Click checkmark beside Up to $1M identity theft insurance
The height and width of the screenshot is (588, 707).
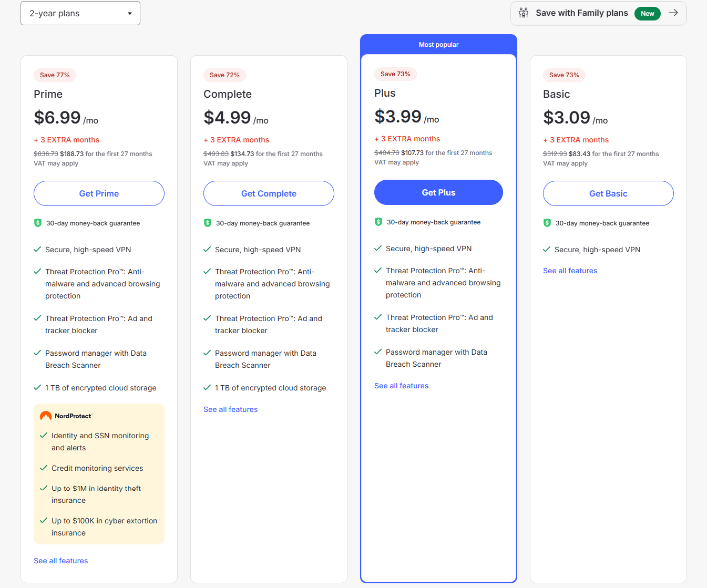click(44, 488)
